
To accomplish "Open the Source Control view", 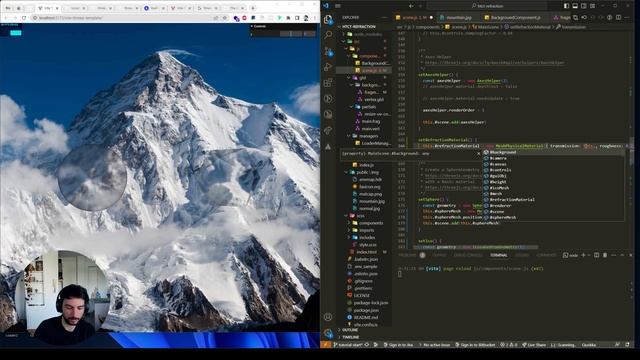I will point(328,51).
